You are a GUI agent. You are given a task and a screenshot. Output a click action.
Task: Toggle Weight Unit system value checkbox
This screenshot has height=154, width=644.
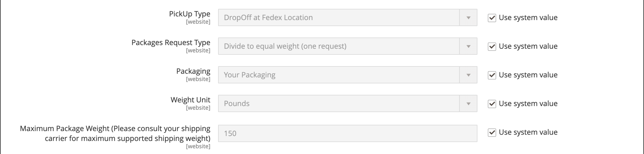492,104
